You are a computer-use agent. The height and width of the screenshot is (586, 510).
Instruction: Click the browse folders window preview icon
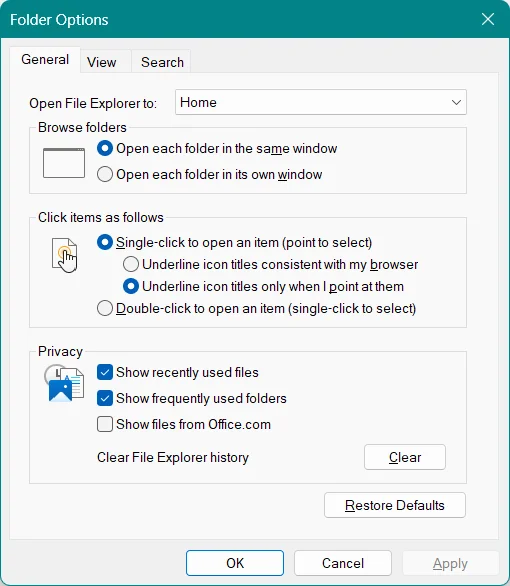click(64, 163)
